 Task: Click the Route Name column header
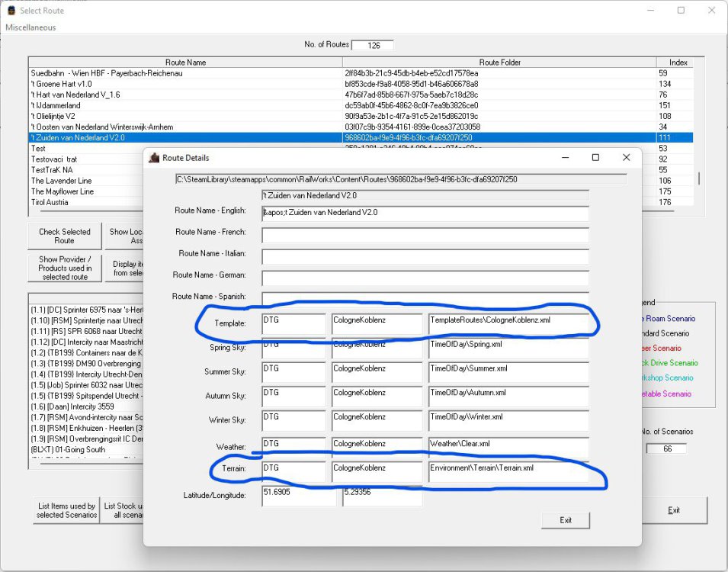point(185,63)
